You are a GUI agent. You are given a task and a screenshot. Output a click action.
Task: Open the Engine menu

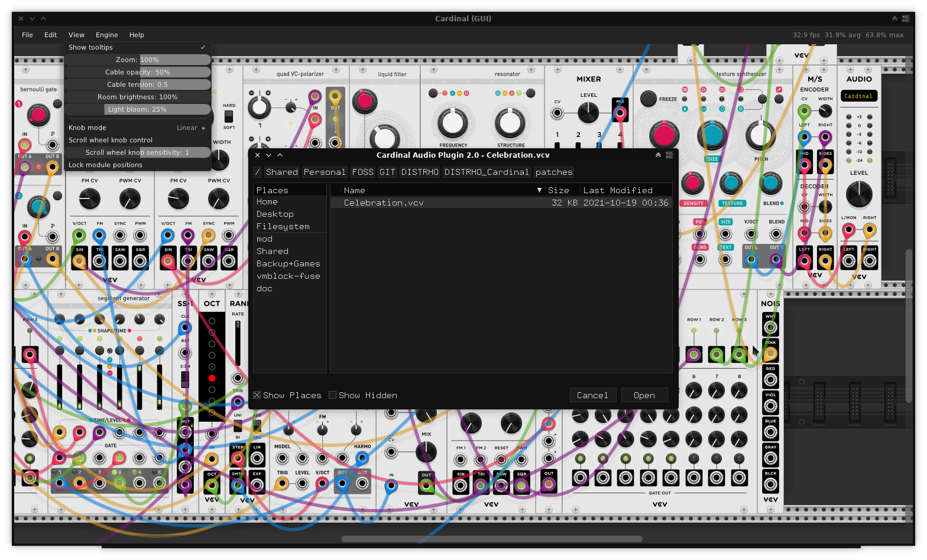click(x=107, y=35)
